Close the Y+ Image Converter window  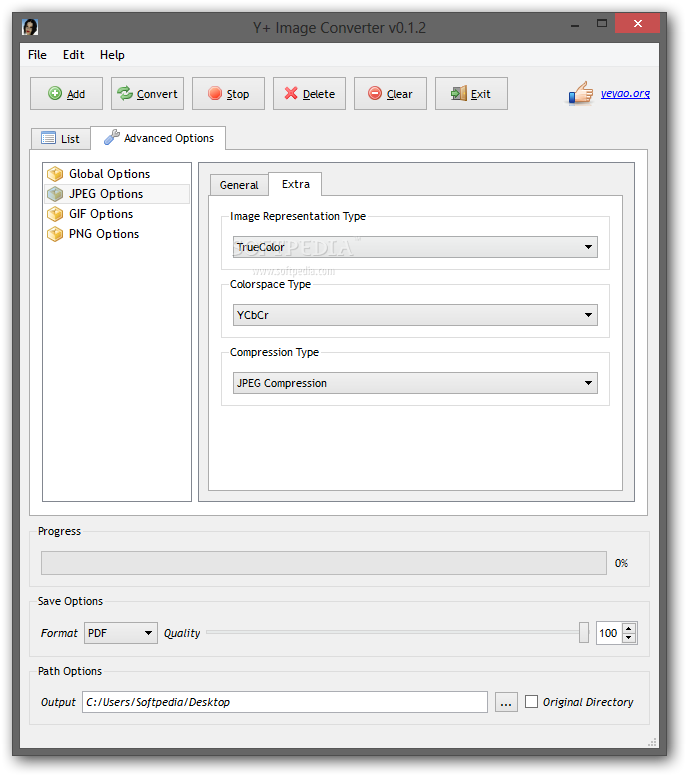[x=638, y=23]
